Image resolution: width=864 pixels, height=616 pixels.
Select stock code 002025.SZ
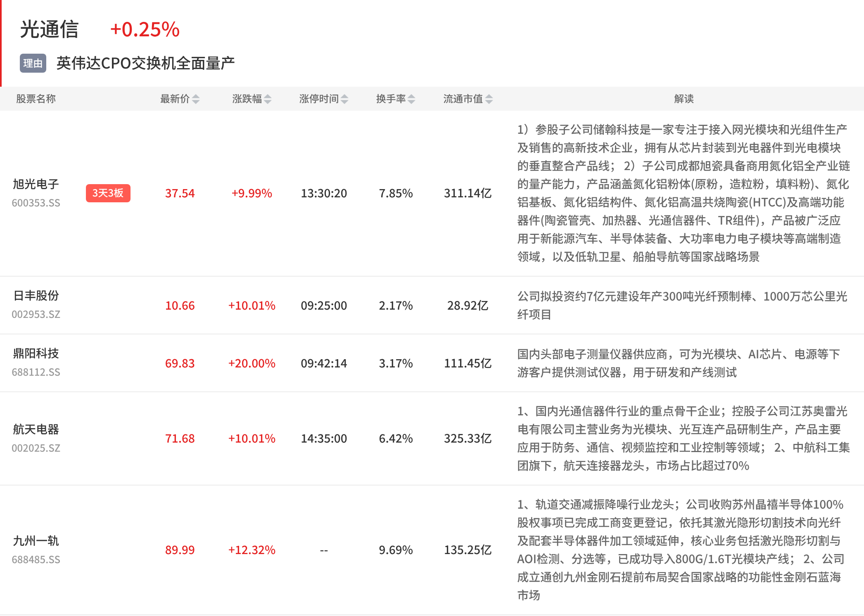[36, 448]
